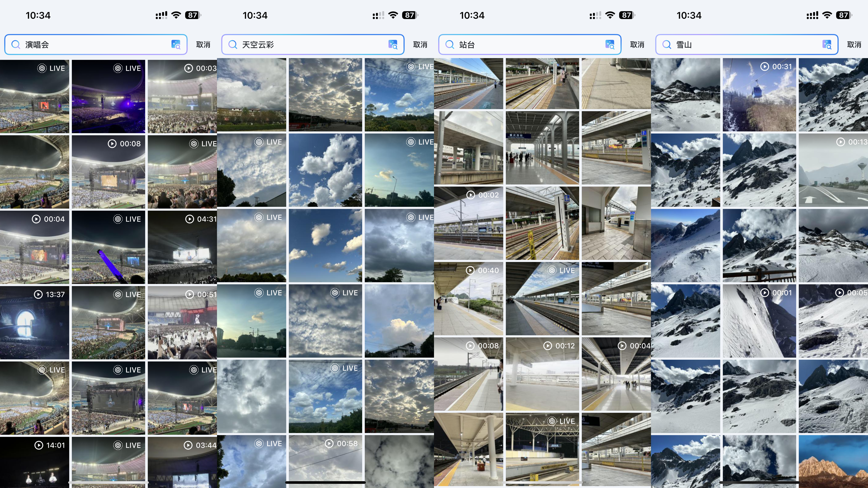Viewport: 868px width, 488px height.
Task: Cancel the 天空云彩 search
Action: pos(420,44)
